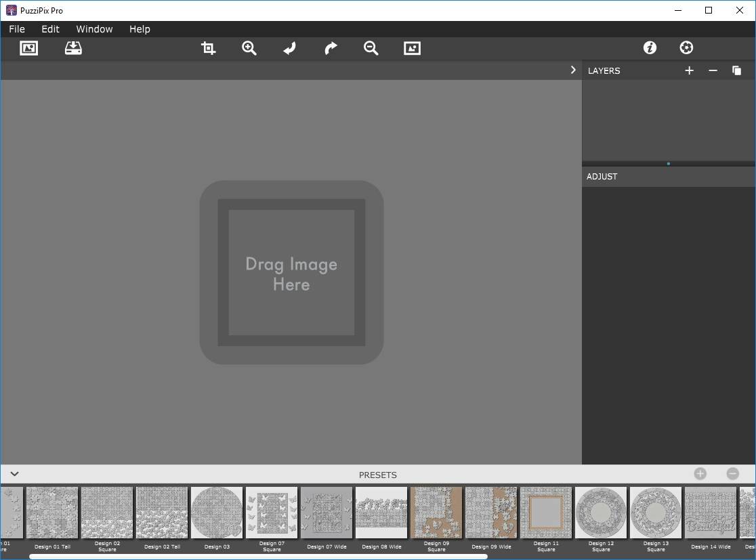The width and height of the screenshot is (756, 560).
Task: Duplicate layer using copy icon
Action: (x=737, y=71)
